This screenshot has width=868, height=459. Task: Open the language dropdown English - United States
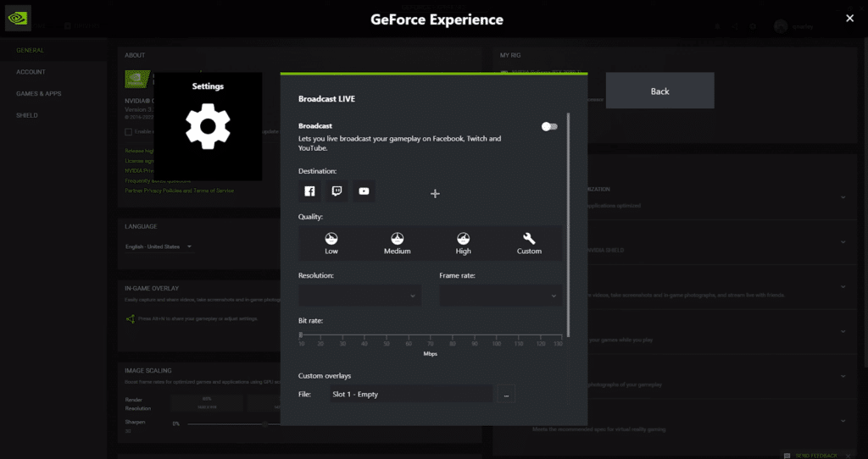[x=159, y=246]
